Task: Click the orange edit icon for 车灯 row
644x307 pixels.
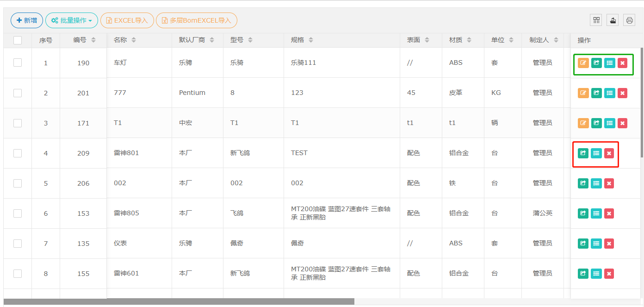Action: (x=583, y=63)
